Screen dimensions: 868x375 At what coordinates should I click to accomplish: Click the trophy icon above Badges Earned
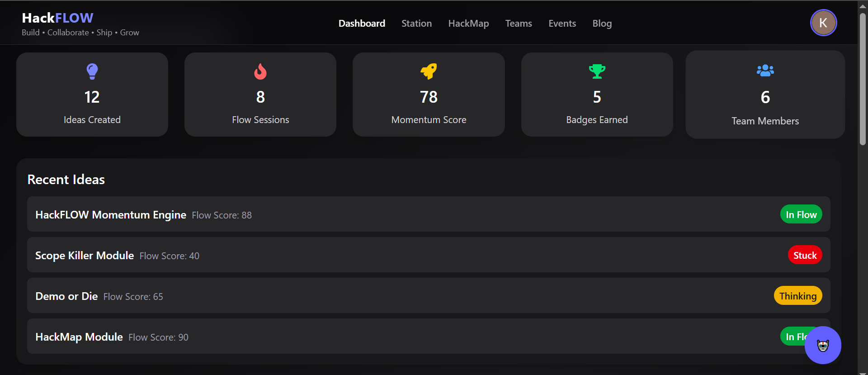click(597, 71)
